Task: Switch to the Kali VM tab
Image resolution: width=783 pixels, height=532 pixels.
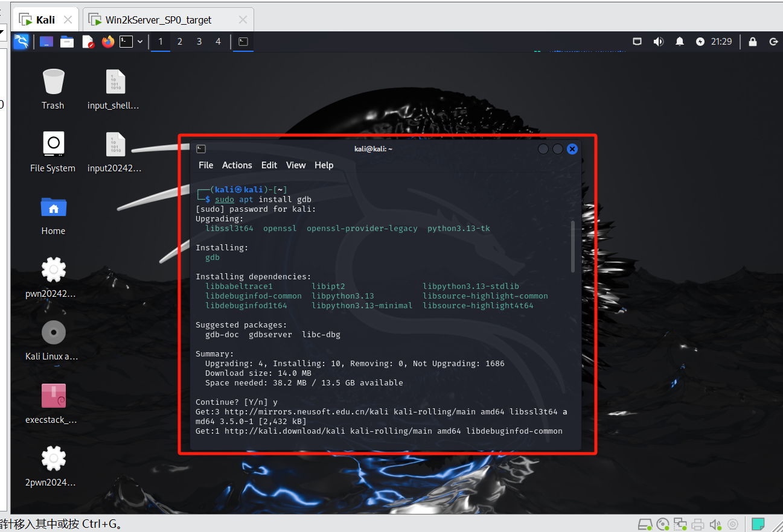Action: pos(46,20)
